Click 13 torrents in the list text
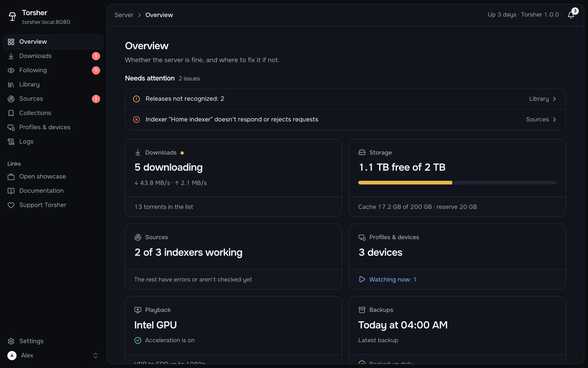Image resolution: width=588 pixels, height=368 pixels. (x=164, y=207)
